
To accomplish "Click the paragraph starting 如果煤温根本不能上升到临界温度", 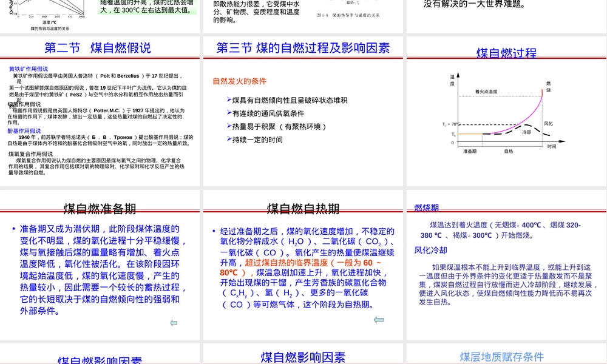I will (x=508, y=285).
